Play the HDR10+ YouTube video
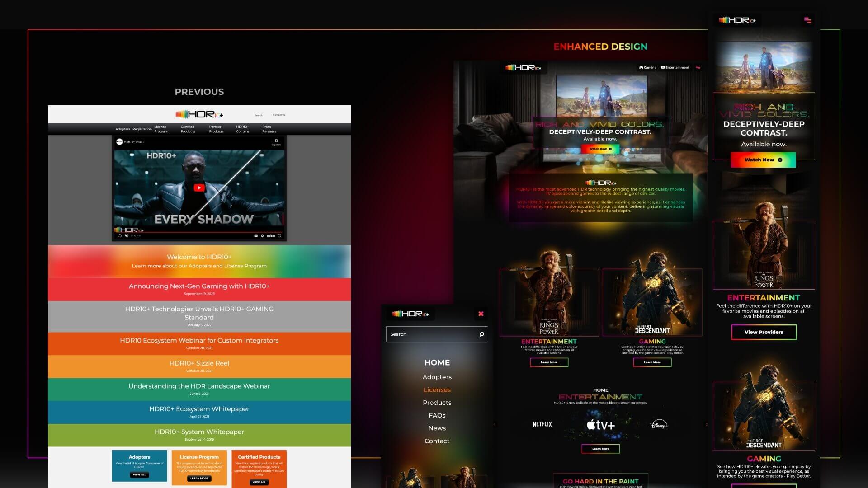This screenshot has height=488, width=868. pyautogui.click(x=199, y=188)
